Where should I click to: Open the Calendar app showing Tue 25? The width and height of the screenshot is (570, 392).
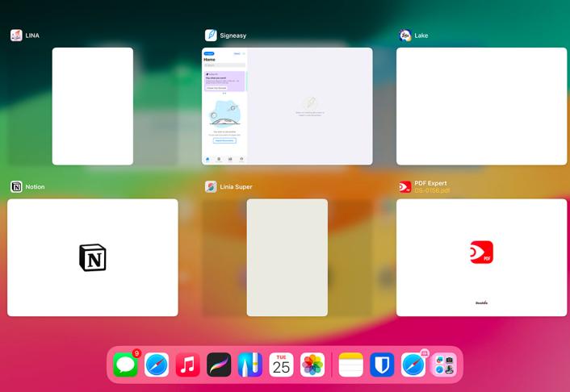[x=281, y=365]
